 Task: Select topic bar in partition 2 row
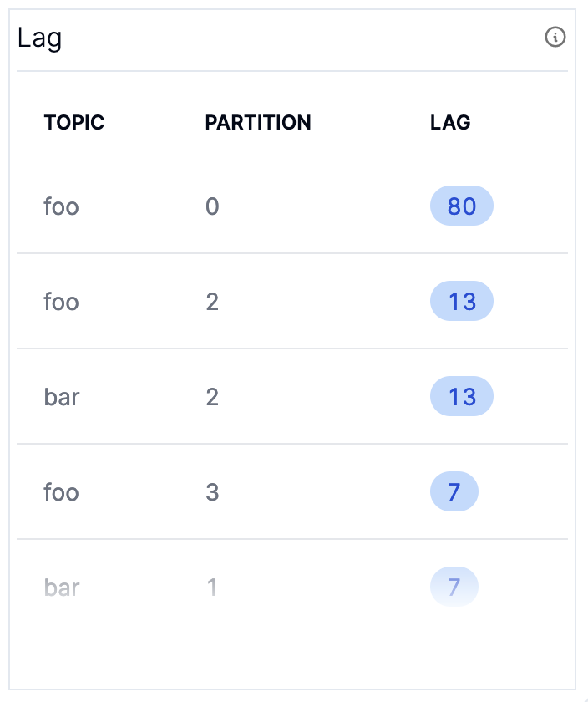(x=62, y=397)
